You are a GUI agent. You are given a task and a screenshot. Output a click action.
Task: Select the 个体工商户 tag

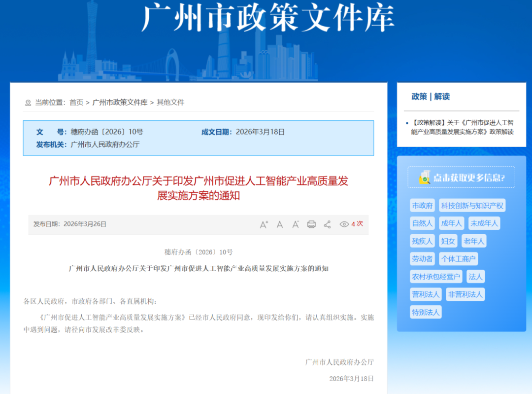(458, 259)
